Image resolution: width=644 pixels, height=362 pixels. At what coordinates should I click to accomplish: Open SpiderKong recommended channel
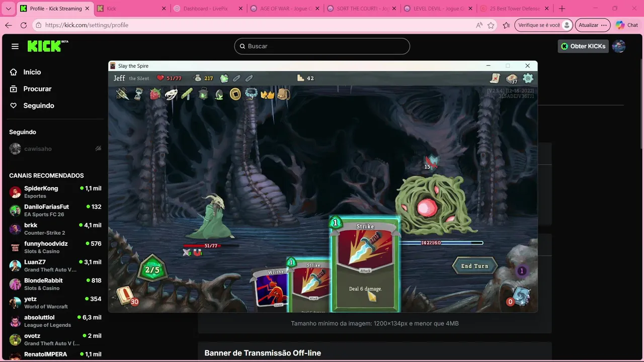pyautogui.click(x=55, y=192)
